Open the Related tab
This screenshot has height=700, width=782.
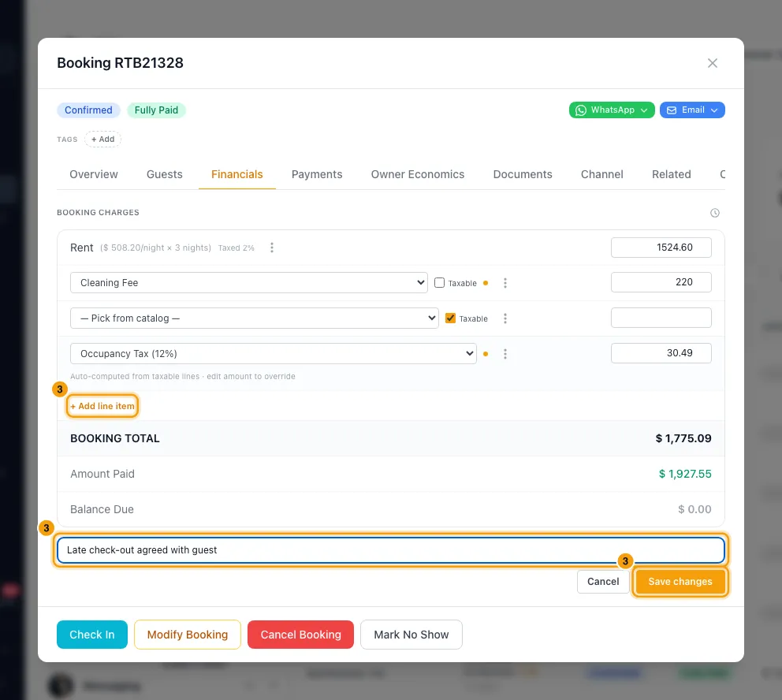coord(672,174)
